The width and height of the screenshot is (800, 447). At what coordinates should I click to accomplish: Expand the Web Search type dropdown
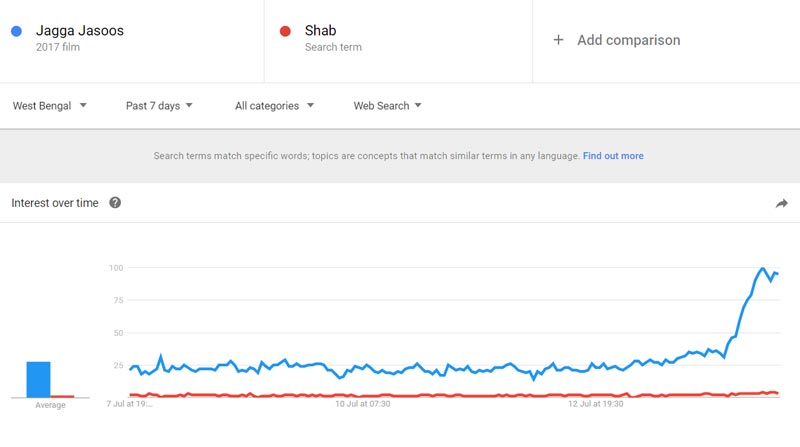click(x=387, y=105)
